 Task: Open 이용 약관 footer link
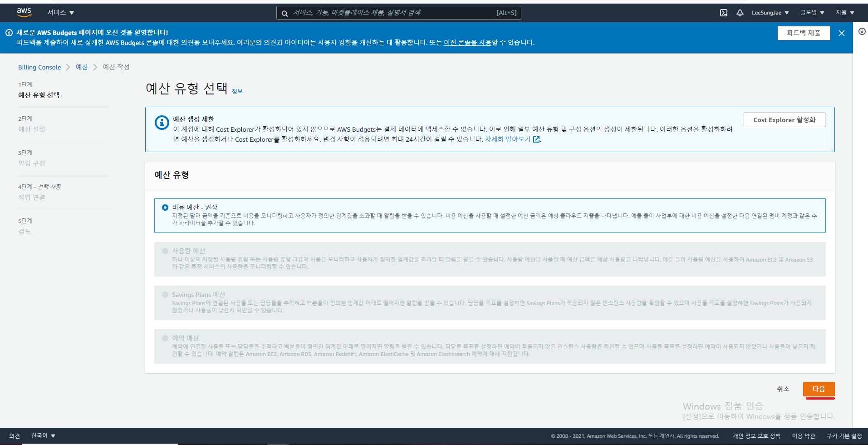point(804,436)
